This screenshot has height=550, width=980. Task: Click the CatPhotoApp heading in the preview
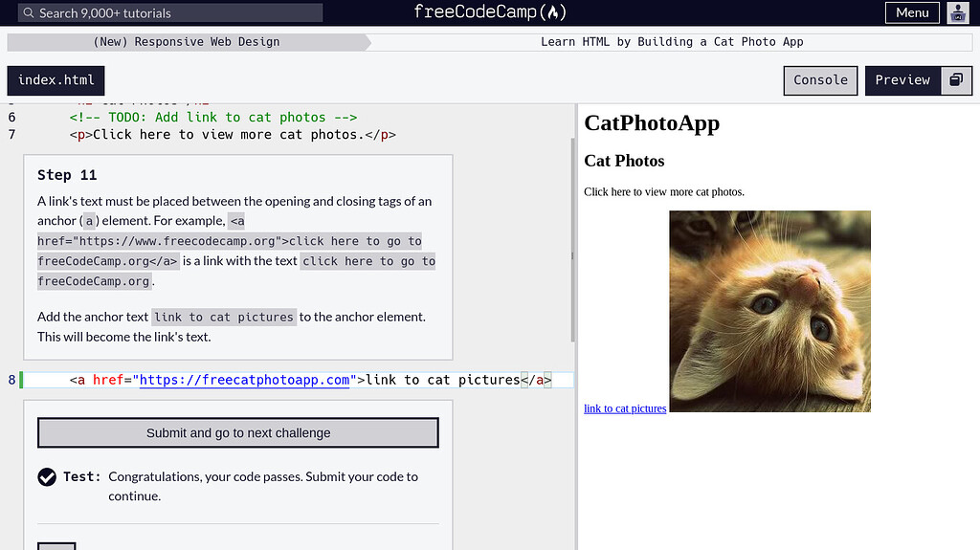(652, 123)
